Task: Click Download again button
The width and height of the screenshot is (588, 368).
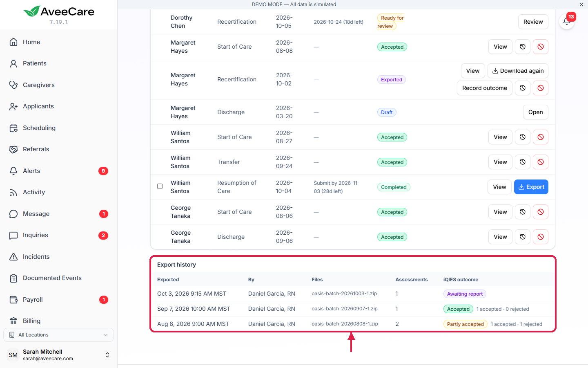Action: click(518, 71)
